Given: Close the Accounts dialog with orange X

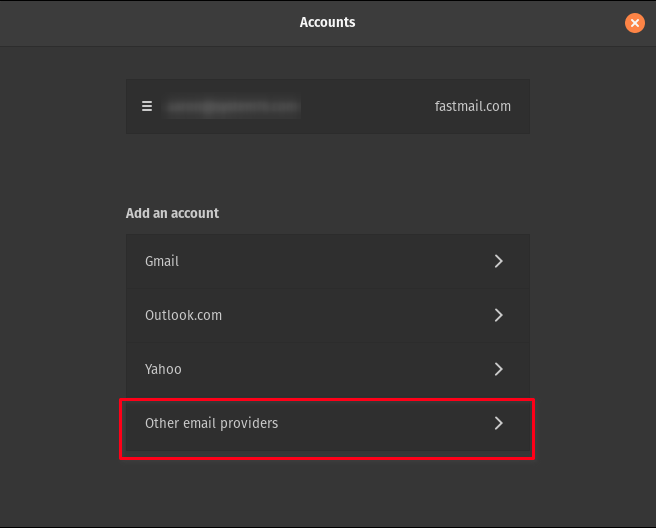Looking at the screenshot, I should click(634, 23).
